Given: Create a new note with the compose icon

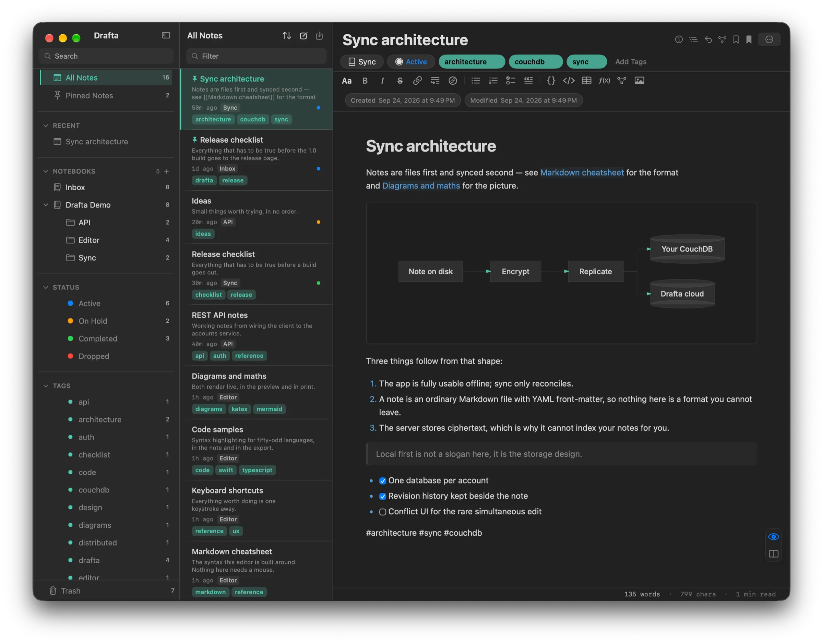Looking at the screenshot, I should [303, 35].
